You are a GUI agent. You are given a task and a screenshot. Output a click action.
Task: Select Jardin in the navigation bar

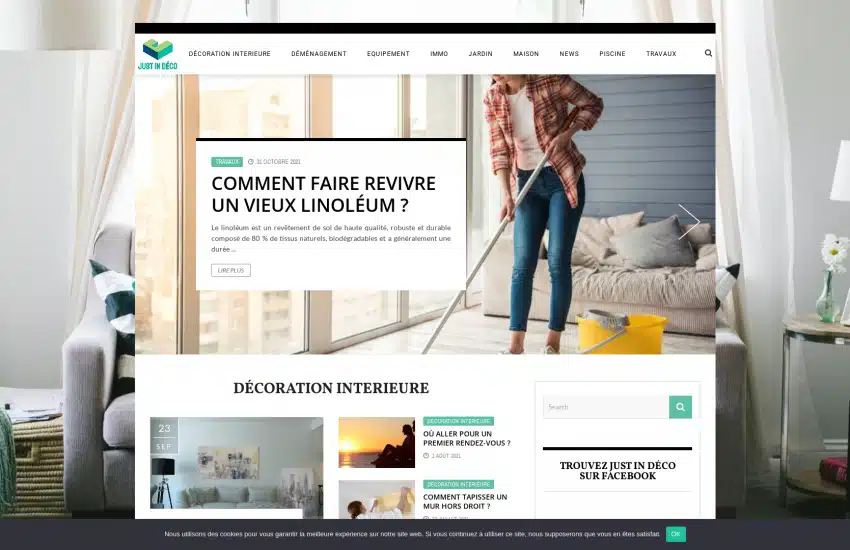(480, 54)
